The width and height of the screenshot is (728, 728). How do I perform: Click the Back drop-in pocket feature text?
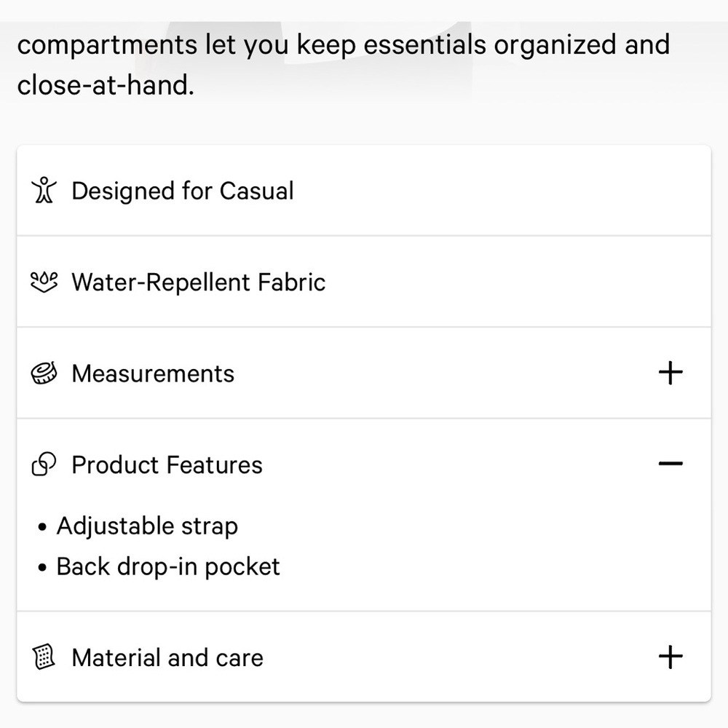coord(168,566)
